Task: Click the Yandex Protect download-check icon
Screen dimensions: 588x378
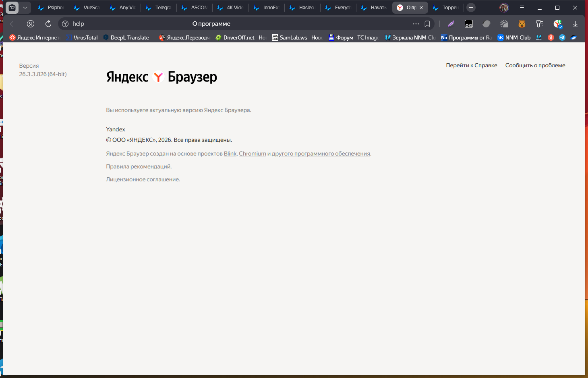Action: (x=558, y=24)
